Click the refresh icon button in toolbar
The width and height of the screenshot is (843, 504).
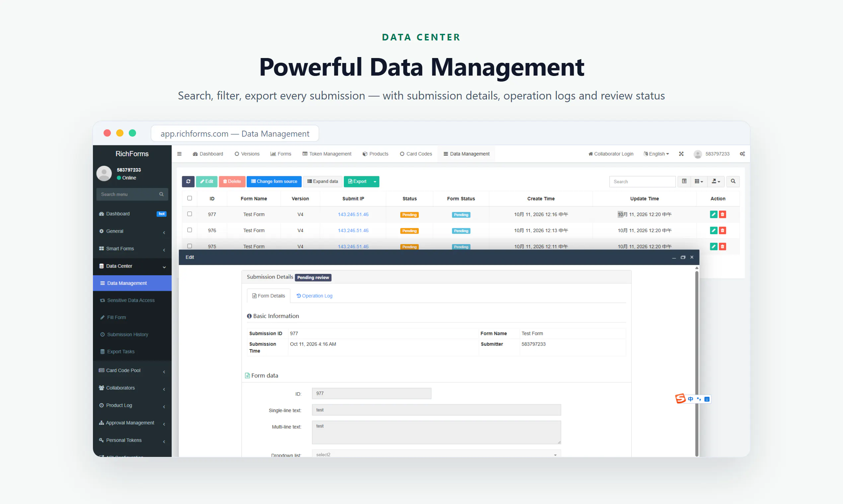[x=188, y=181]
